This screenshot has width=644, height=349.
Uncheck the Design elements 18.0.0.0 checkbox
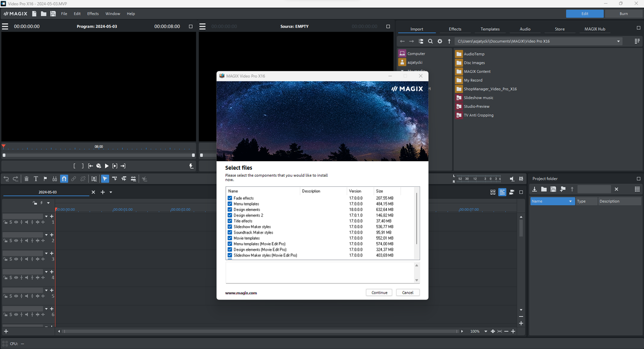pos(230,210)
